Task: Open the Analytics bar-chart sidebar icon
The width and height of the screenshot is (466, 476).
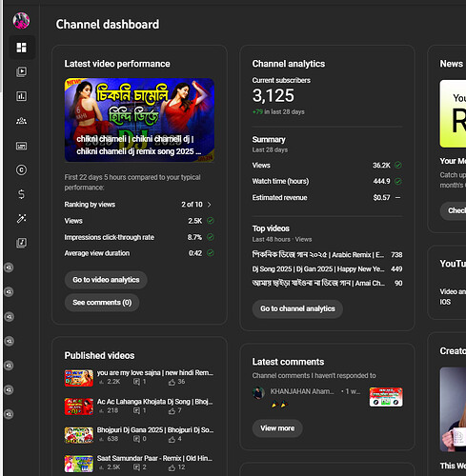Action: [x=21, y=96]
